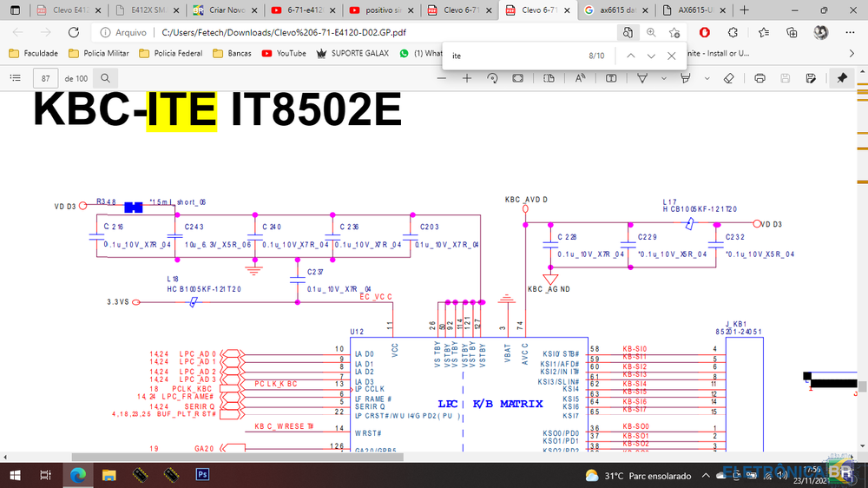Click the fit to page icon
This screenshot has width=868, height=488.
[x=517, y=78]
